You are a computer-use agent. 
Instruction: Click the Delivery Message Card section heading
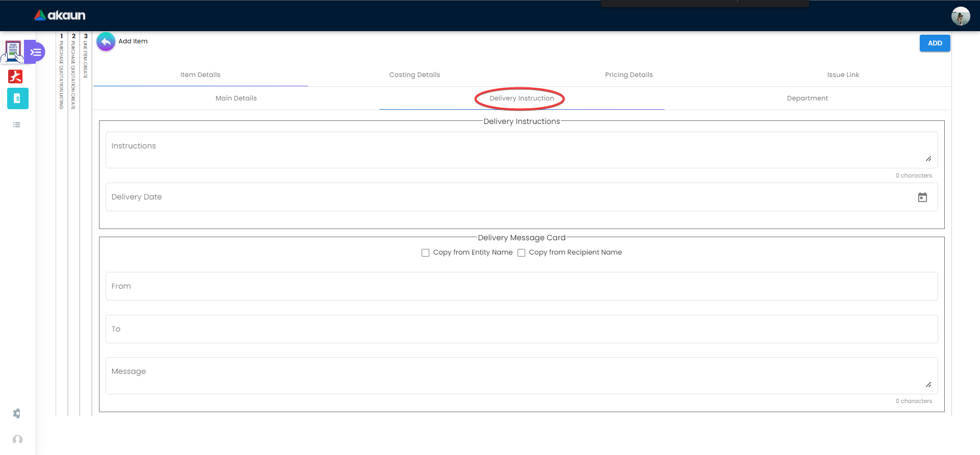[x=522, y=238]
